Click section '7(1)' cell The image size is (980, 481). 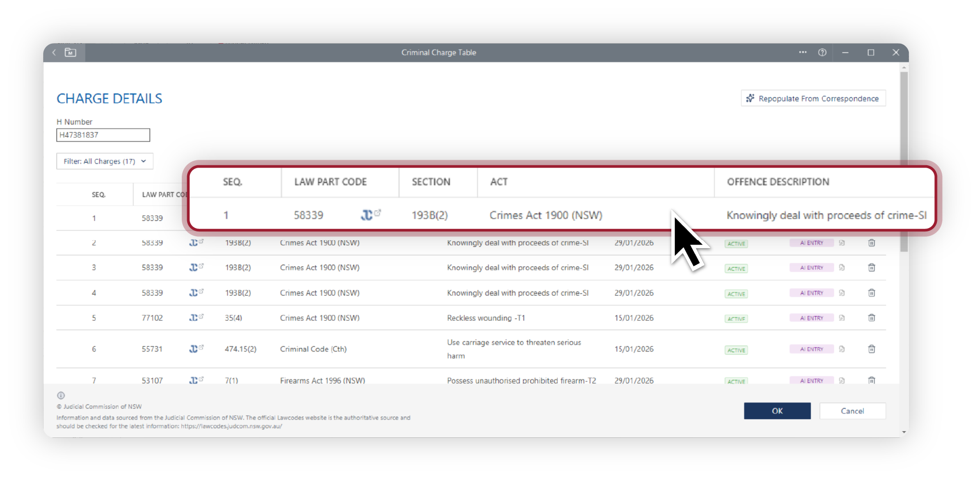click(x=231, y=380)
